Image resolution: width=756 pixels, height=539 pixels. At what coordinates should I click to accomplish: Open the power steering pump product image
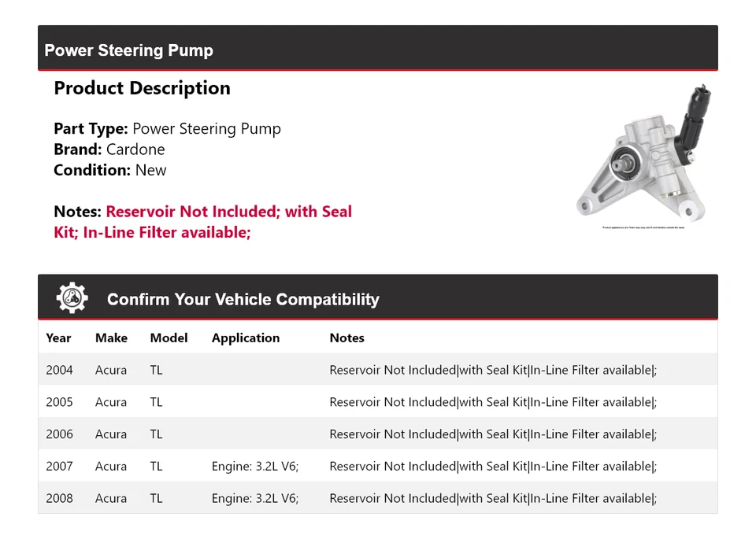644,156
